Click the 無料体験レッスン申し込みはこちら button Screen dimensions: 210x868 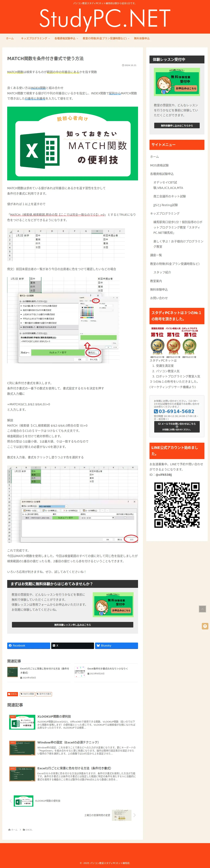(x=72, y=625)
